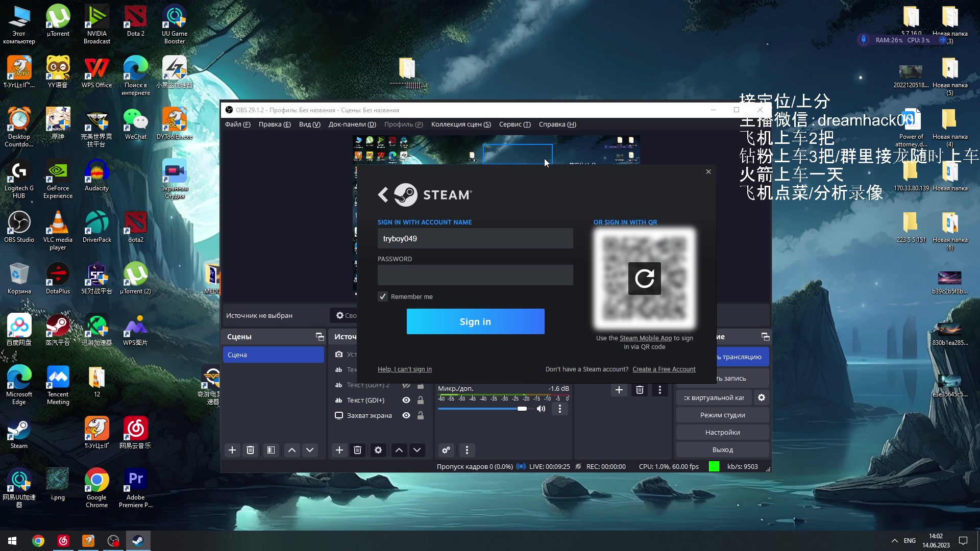Open scene filters icon in the Scenes panel
Viewport: 980px width, 551px height.
tap(271, 450)
